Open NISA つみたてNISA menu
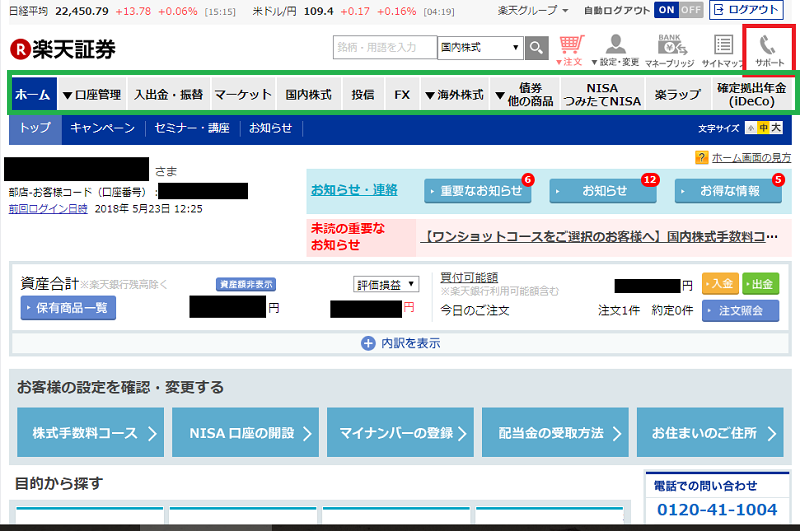The height and width of the screenshot is (531, 800). pos(602,94)
